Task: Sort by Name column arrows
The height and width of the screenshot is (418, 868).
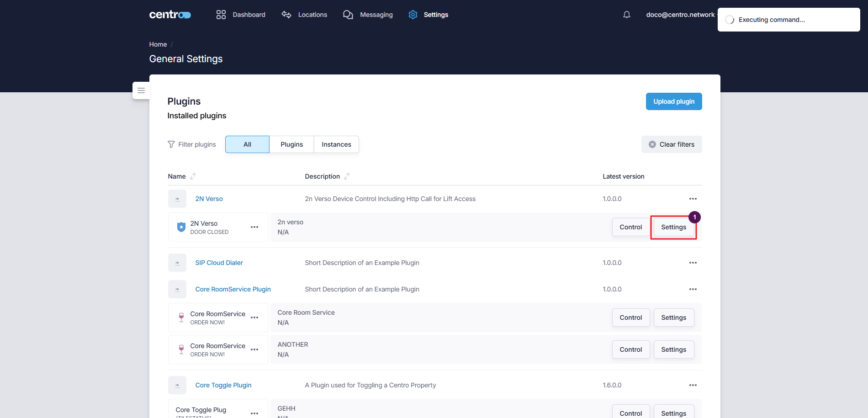Action: pos(193,176)
